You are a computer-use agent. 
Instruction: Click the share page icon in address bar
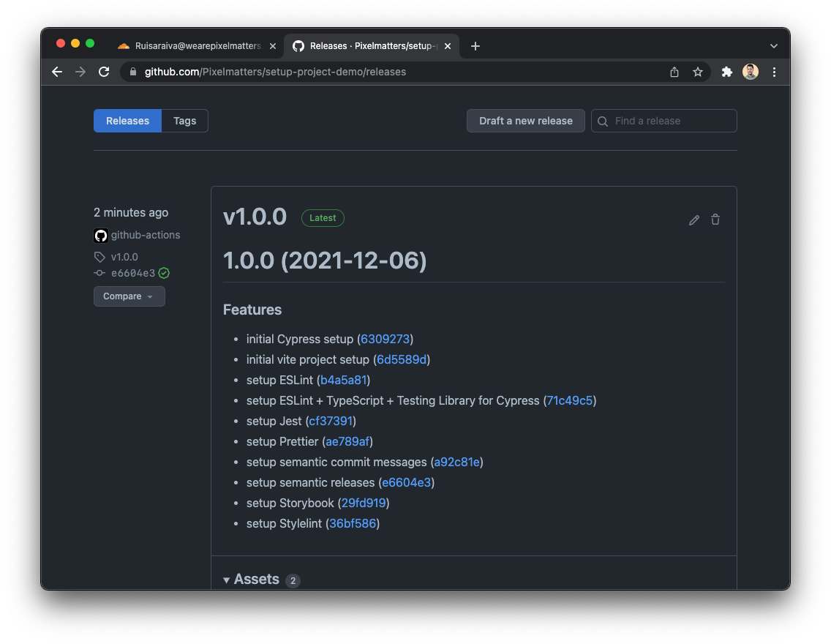[674, 72]
